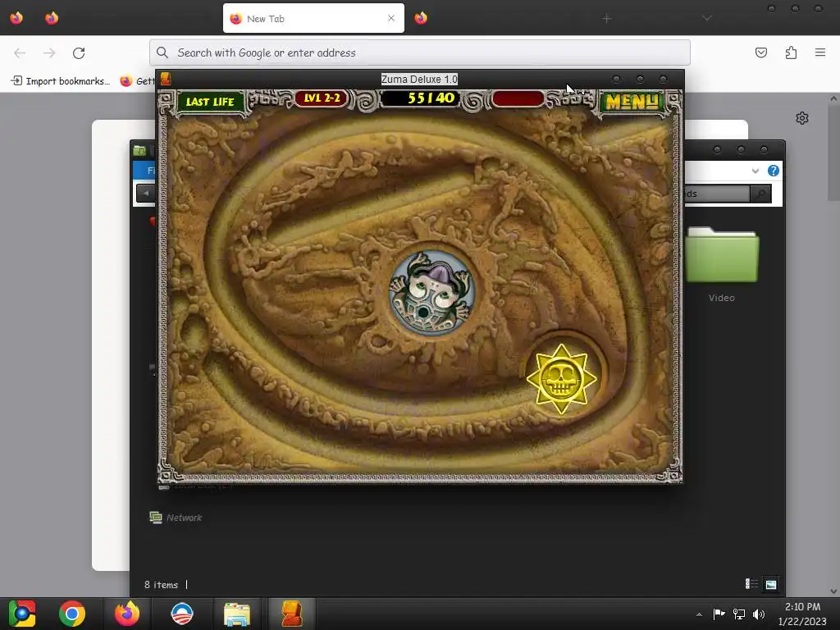Viewport: 840px width, 630px height.
Task: Select Network in file manager sidebar
Action: pos(176,518)
